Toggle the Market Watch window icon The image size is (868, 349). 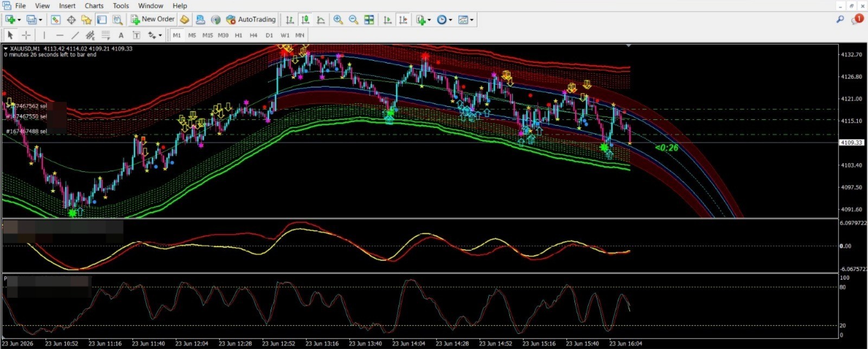click(55, 20)
